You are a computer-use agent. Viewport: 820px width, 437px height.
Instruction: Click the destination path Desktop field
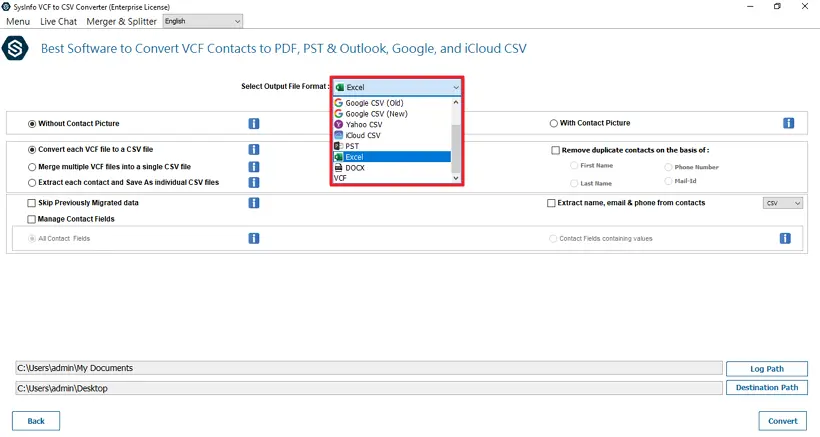click(369, 388)
